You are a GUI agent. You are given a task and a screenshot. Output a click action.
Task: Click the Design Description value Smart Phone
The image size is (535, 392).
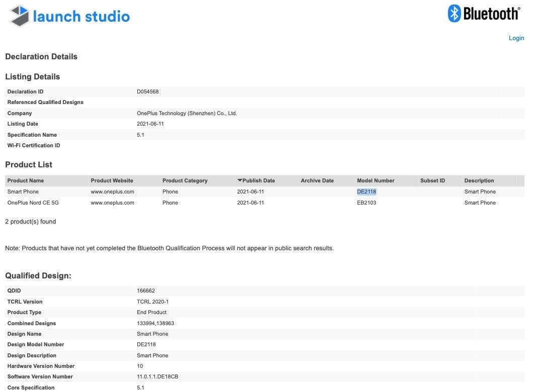152,355
